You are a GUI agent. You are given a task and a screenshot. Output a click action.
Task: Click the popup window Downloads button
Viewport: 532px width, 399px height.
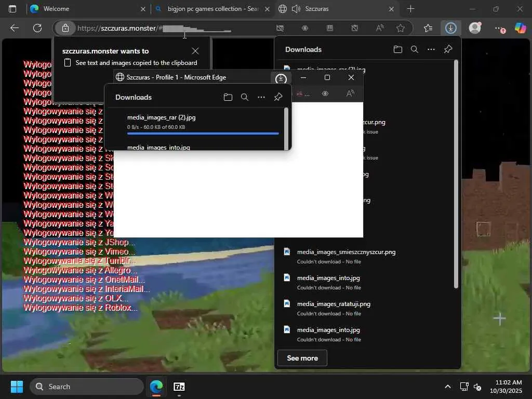(x=281, y=79)
